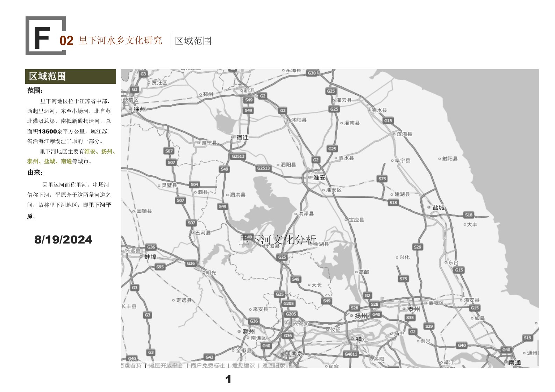Click the green 区域范围 section banner
The height and width of the screenshot is (392, 555).
coord(71,77)
